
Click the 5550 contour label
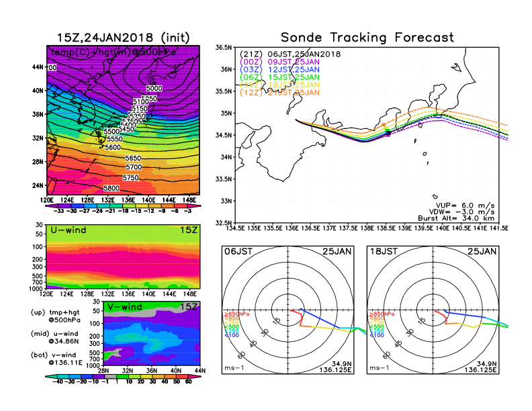[x=115, y=139]
